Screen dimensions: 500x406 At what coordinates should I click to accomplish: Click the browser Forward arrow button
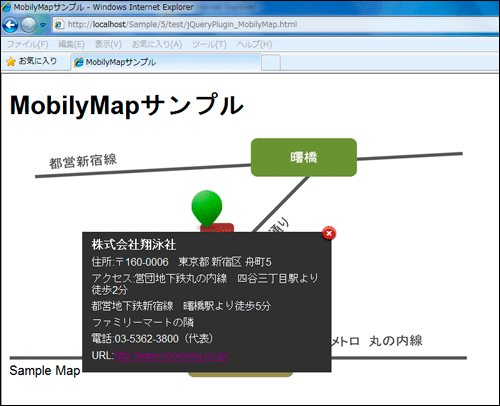[29, 25]
